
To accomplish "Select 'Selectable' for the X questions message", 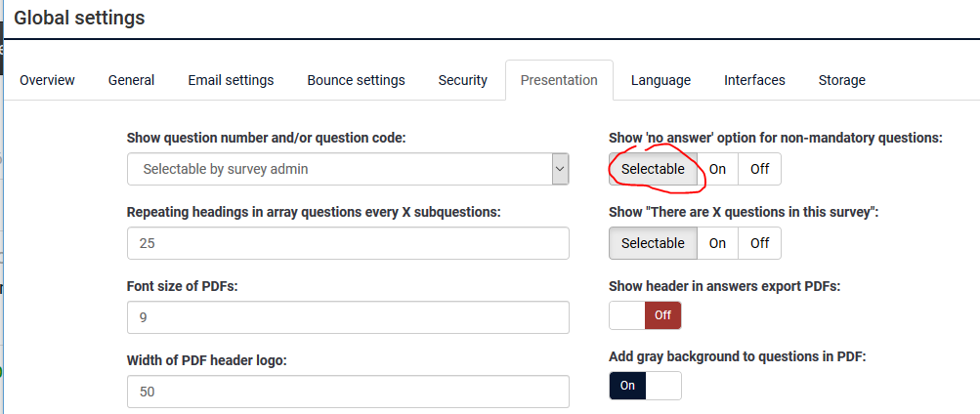I will pos(653,243).
